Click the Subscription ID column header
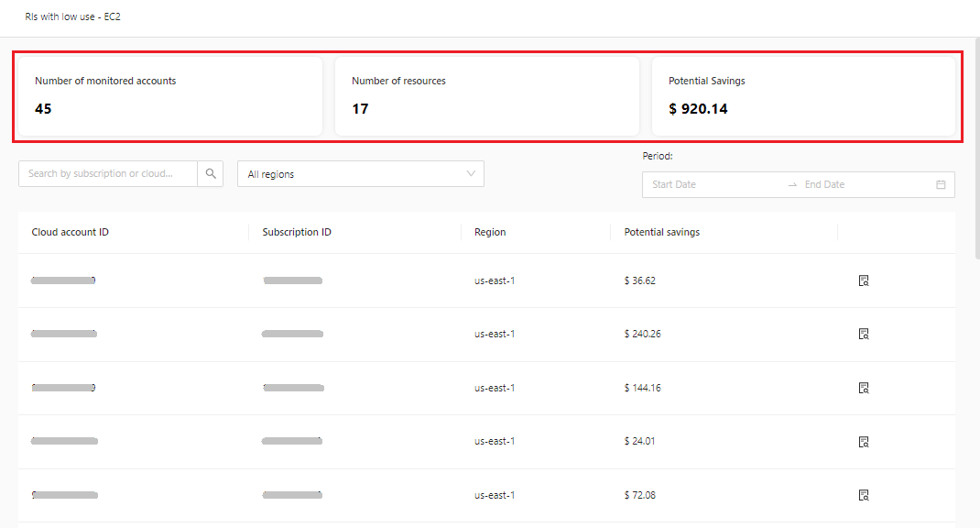Viewport: 980px width, 528px height. [297, 233]
